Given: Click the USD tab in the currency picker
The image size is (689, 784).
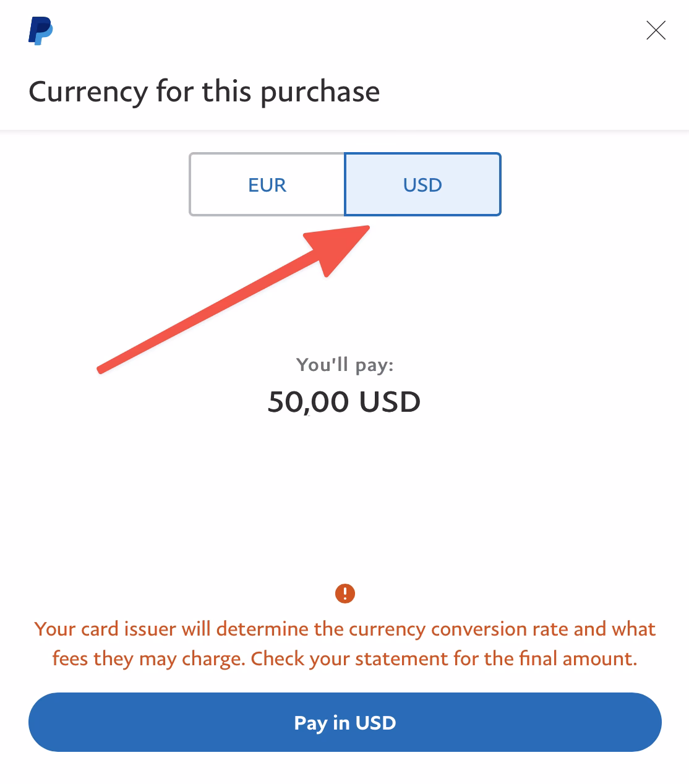Looking at the screenshot, I should [x=422, y=184].
